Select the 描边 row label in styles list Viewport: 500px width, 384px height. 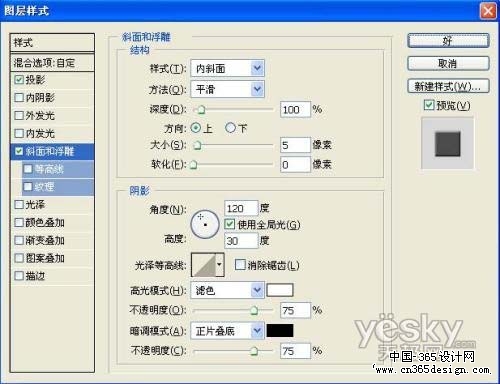35,276
